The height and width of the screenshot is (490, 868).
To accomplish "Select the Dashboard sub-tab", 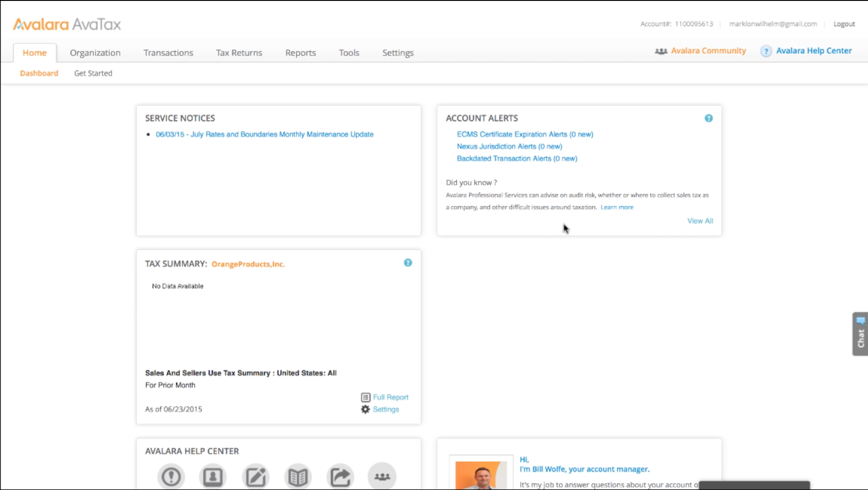I will [39, 73].
